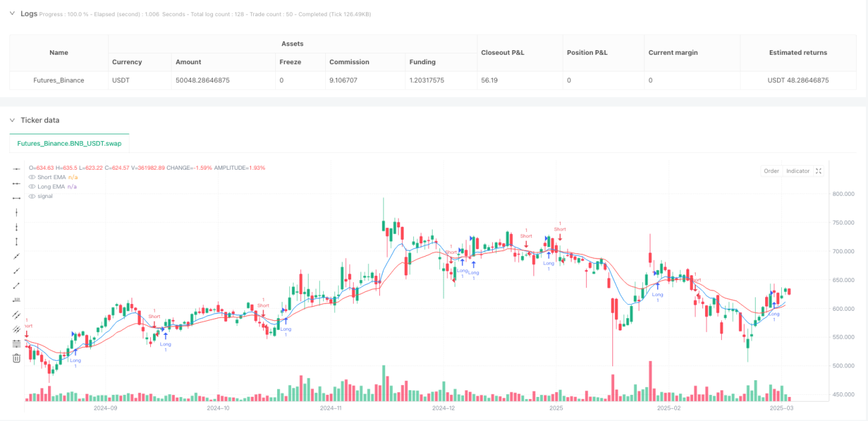Collapse the Logs section chevron
Screen dimensions: 868x421
(12, 13)
